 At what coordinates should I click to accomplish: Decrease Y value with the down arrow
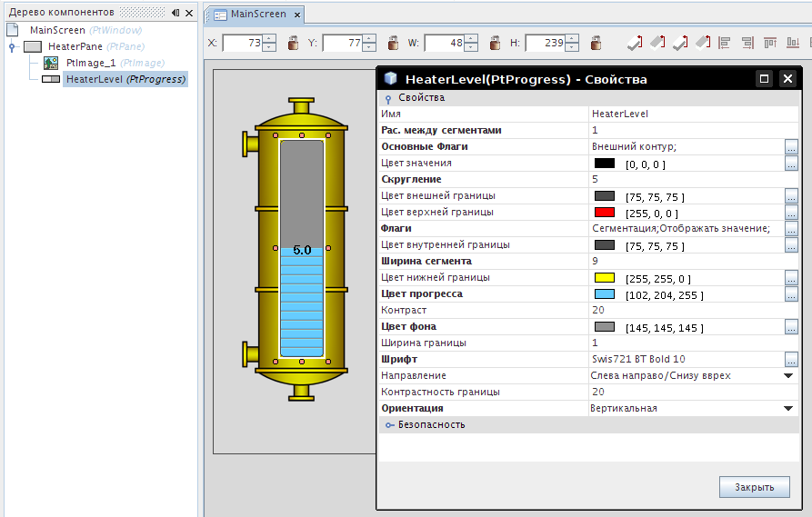point(369,47)
